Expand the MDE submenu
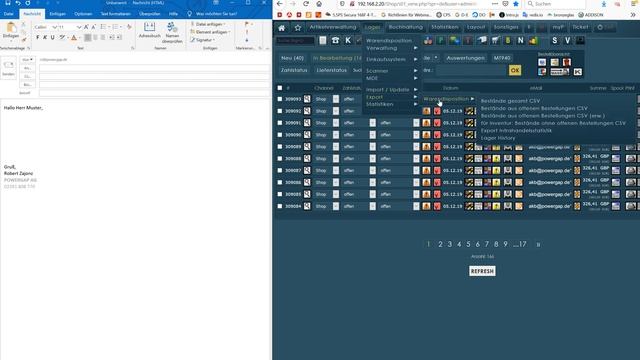 (x=391, y=78)
